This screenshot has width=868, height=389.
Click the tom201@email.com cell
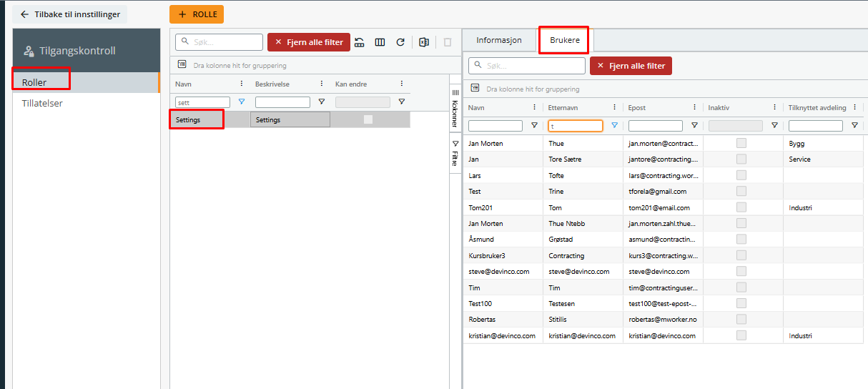tap(663, 207)
